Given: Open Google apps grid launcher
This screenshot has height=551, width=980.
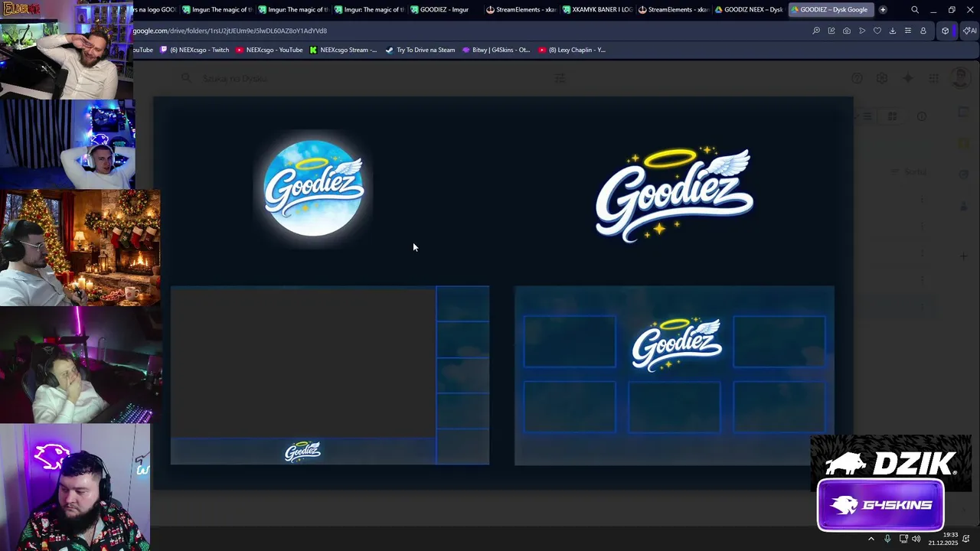Looking at the screenshot, I should (934, 78).
